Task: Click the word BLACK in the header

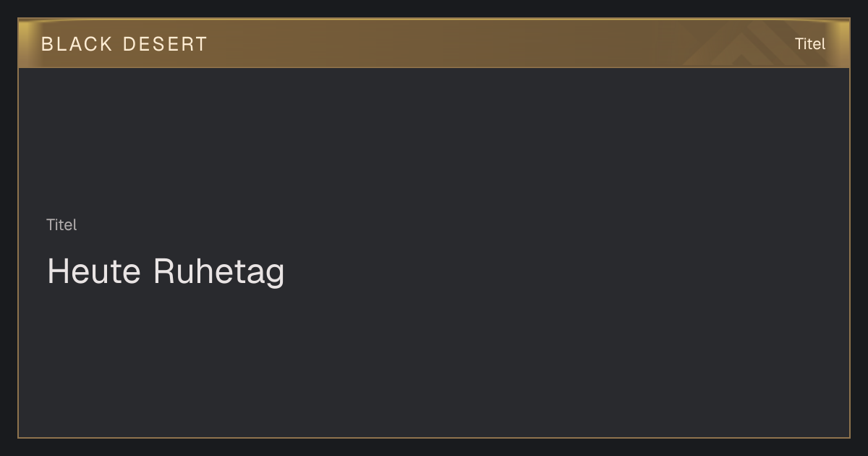Action: click(x=77, y=44)
